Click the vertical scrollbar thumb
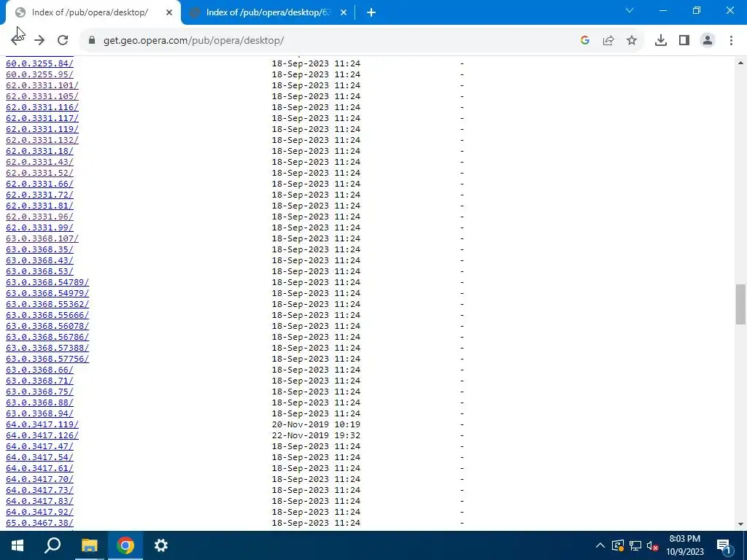Viewport: 747px width, 560px height. tap(740, 304)
